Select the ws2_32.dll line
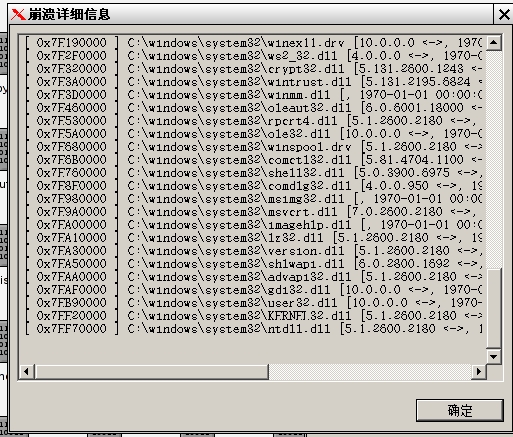 pos(253,56)
